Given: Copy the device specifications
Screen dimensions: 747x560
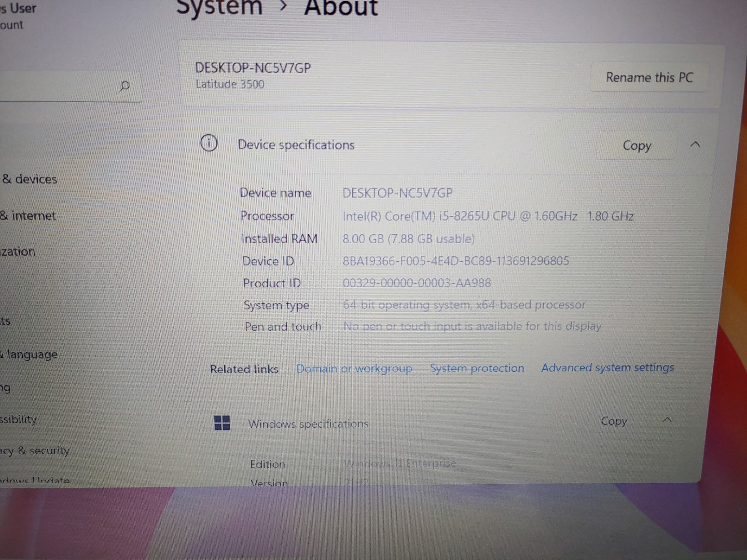Looking at the screenshot, I should coord(637,146).
